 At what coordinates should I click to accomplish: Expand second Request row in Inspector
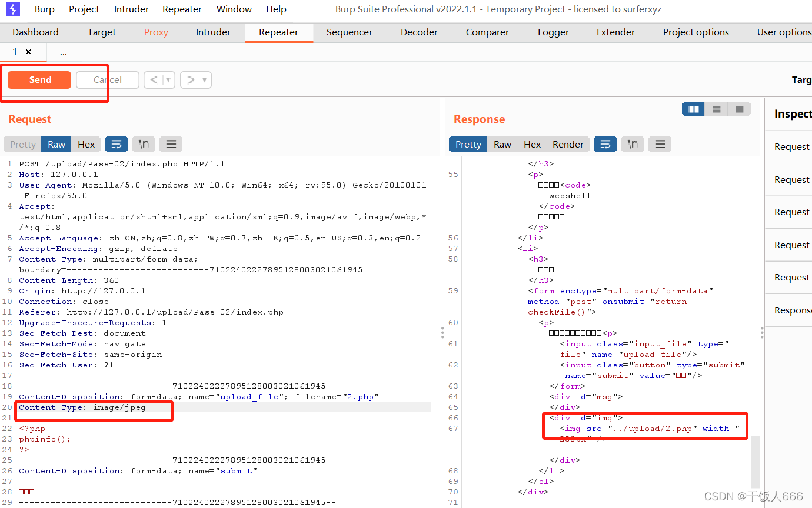point(789,179)
